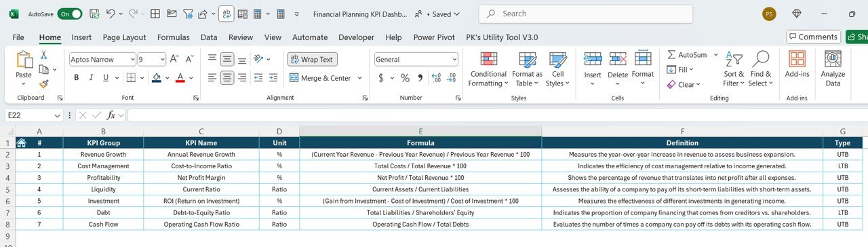This screenshot has width=868, height=247.
Task: Click the Fill Color paint bucket
Action: (x=157, y=77)
